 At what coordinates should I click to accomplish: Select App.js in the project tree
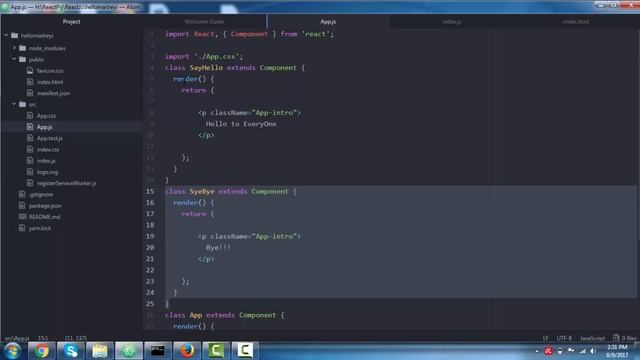(x=44, y=127)
